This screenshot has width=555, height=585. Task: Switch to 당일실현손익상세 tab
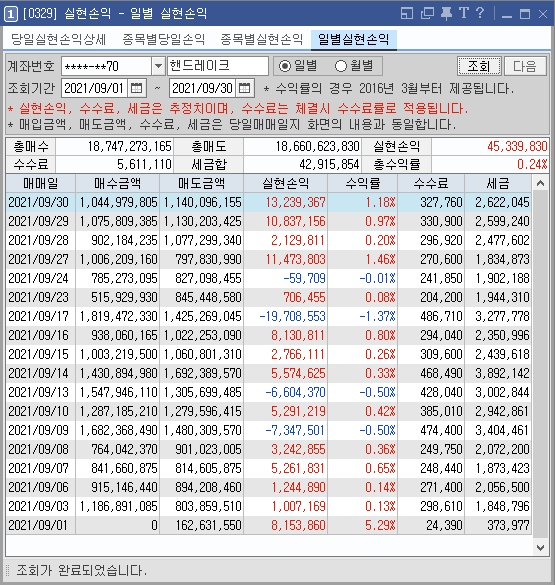[x=59, y=39]
